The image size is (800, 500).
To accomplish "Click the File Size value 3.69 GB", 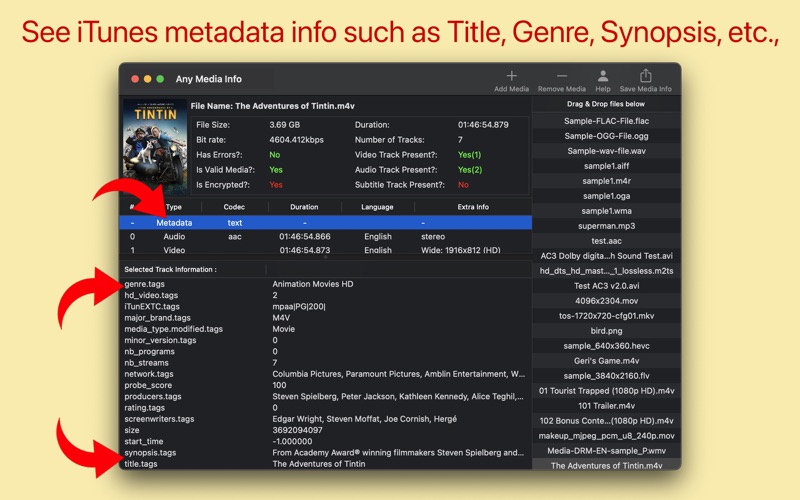I will [285, 124].
